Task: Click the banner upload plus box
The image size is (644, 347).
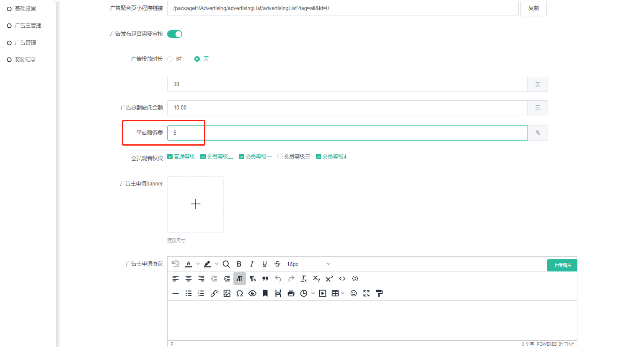Action: tap(195, 204)
